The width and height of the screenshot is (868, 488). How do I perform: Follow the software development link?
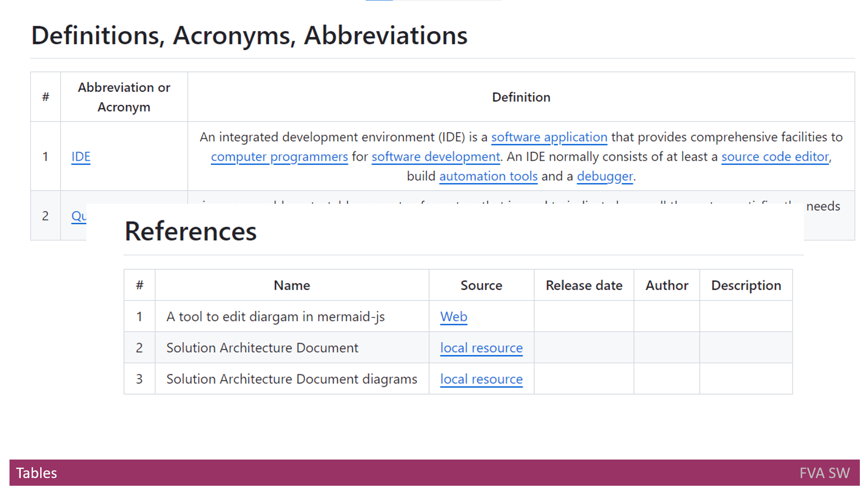[x=435, y=157]
